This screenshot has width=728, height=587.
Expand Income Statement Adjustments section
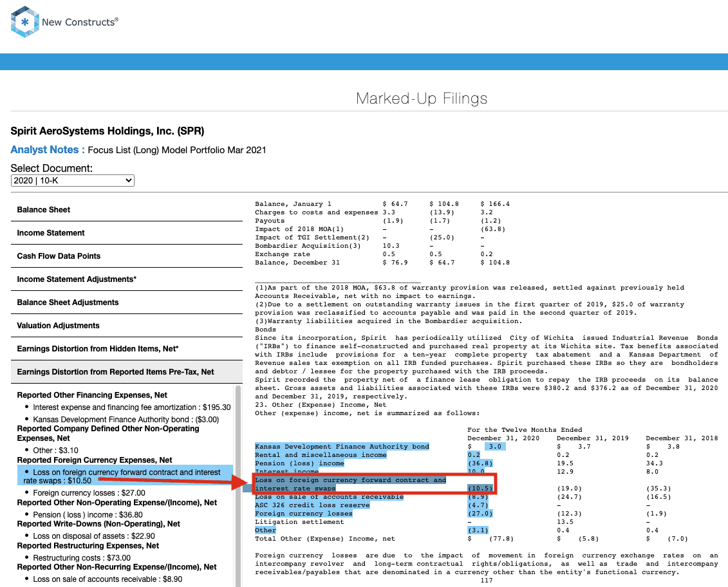click(x=126, y=279)
